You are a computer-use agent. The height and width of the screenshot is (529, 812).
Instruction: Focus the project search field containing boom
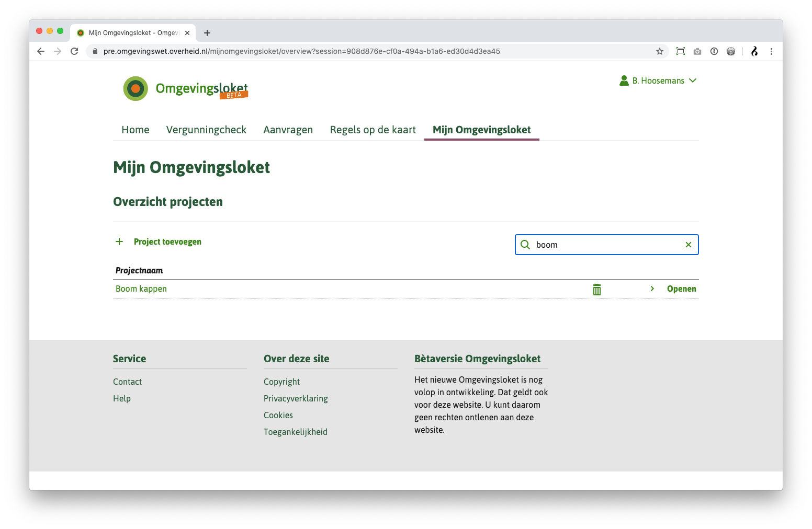(x=607, y=245)
